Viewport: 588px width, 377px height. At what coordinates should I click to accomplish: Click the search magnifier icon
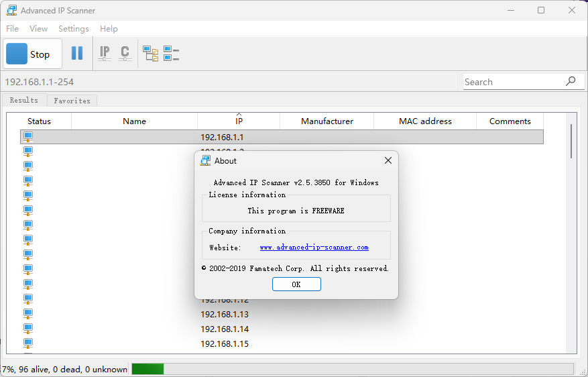[571, 81]
